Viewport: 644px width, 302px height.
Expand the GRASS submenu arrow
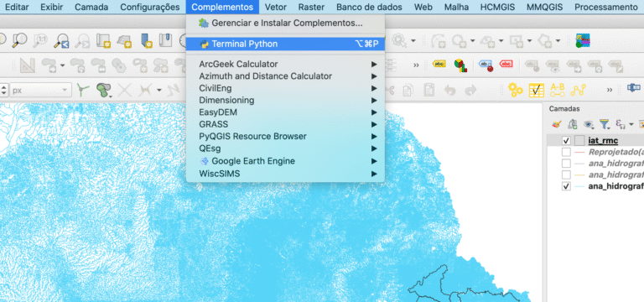[374, 124]
